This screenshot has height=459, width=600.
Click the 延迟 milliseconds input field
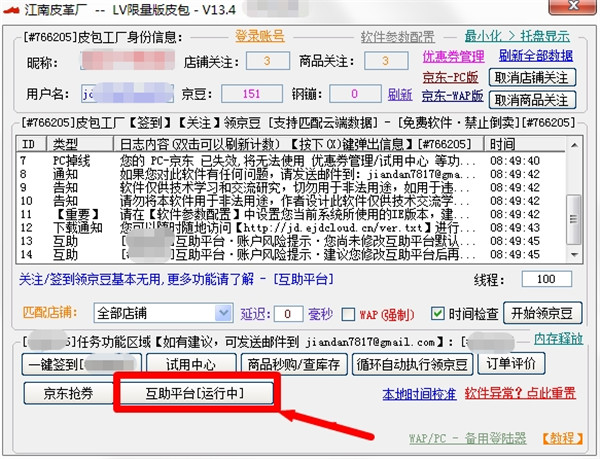pyautogui.click(x=289, y=314)
